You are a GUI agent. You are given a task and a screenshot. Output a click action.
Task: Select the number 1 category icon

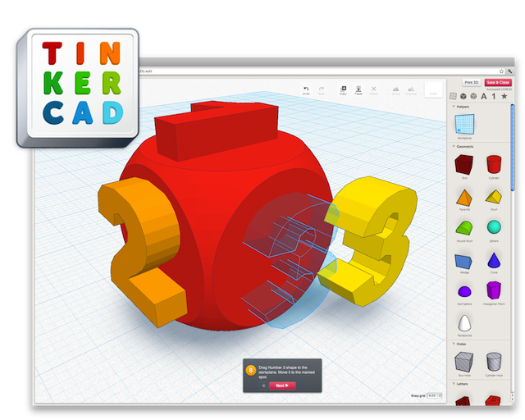(x=494, y=97)
